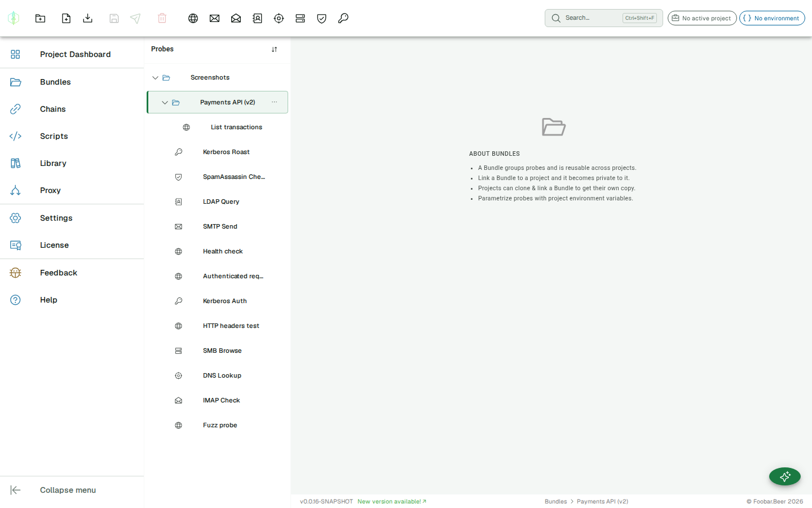
Task: Click the Proxy fork icon in sidebar
Action: click(x=15, y=190)
